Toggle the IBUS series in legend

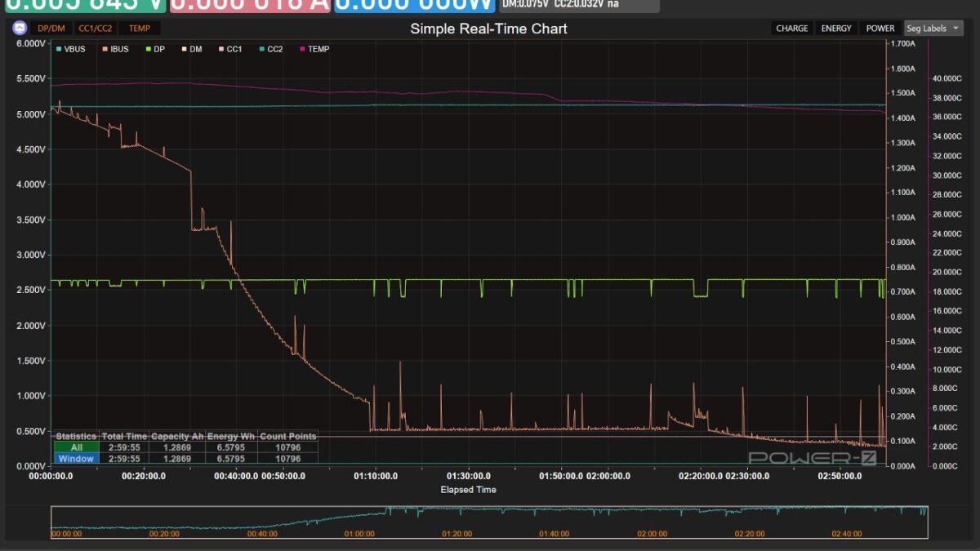click(115, 49)
